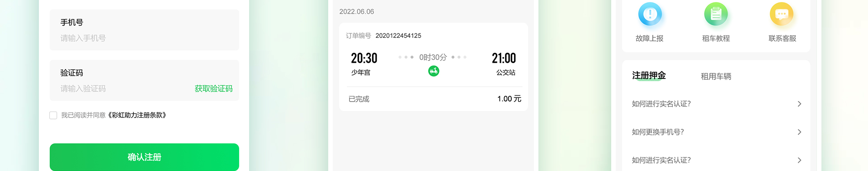Expand the 如何更换手机号 question chevron
Viewport: 868px width, 171px height.
click(x=799, y=132)
